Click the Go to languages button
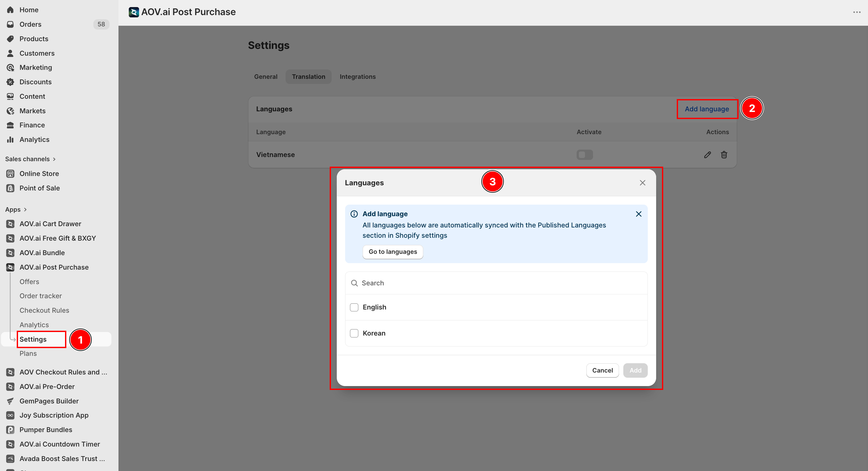 click(392, 252)
